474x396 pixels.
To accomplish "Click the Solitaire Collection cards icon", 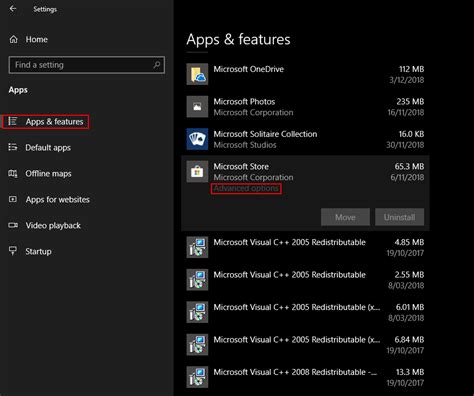I will coord(197,139).
